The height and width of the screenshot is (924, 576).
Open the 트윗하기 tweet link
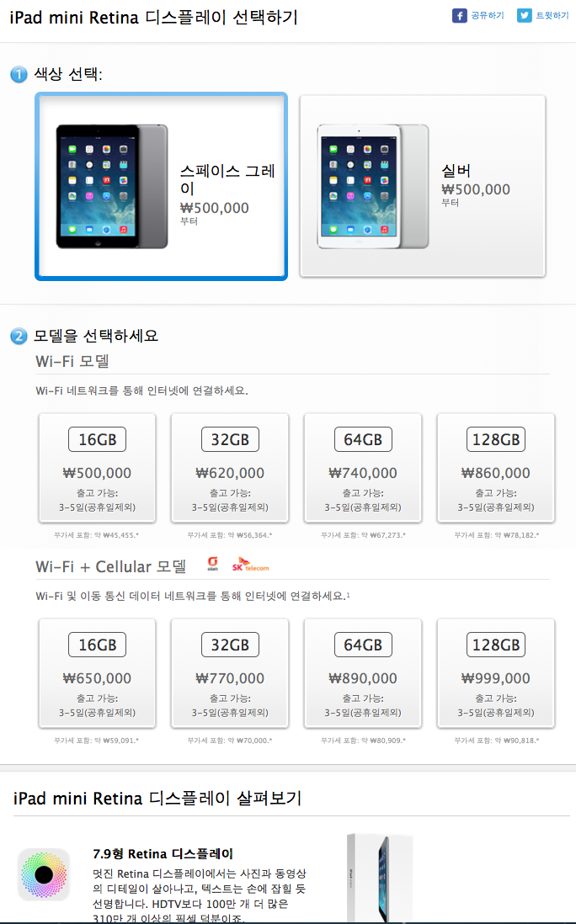[552, 15]
